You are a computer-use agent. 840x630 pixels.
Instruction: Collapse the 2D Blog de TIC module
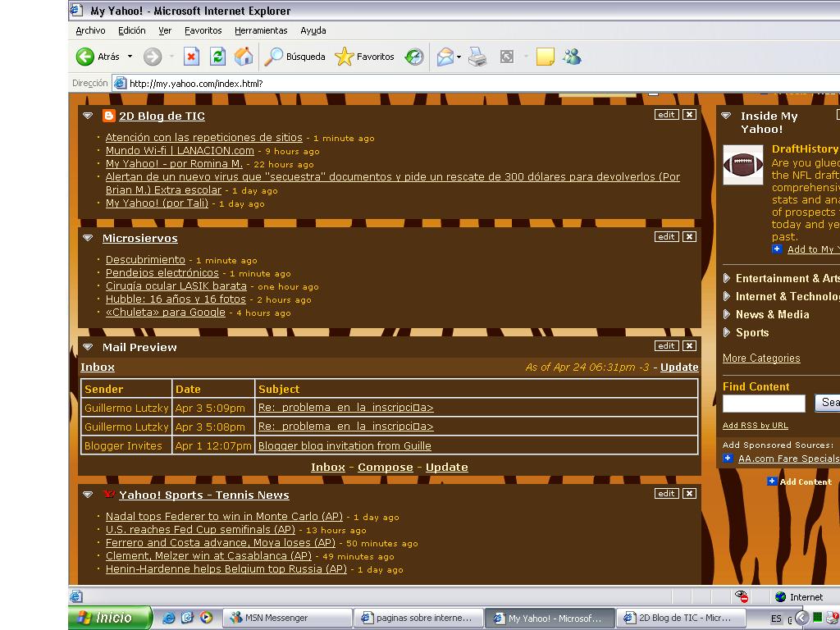pyautogui.click(x=88, y=116)
